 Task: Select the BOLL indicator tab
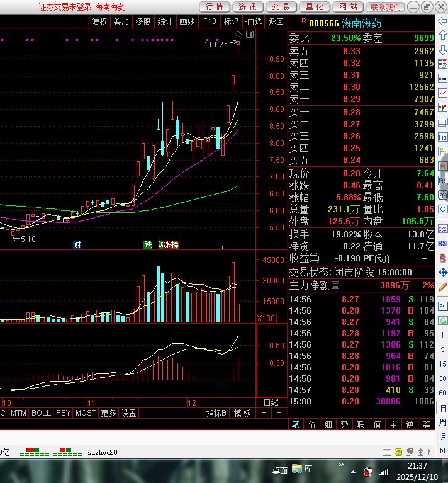pos(41,413)
